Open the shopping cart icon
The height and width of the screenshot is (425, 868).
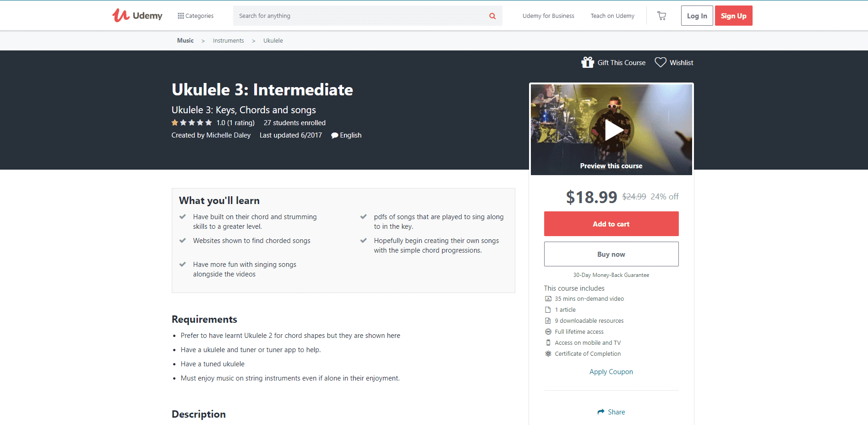(661, 16)
